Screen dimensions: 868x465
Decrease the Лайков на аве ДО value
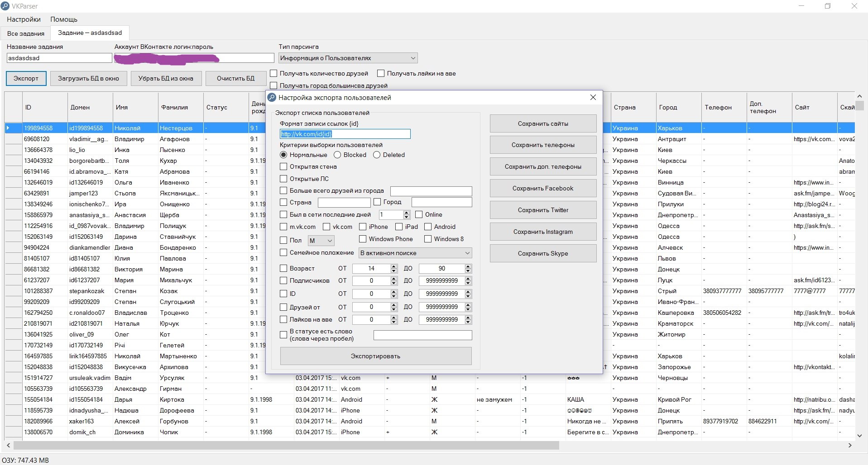(x=468, y=322)
